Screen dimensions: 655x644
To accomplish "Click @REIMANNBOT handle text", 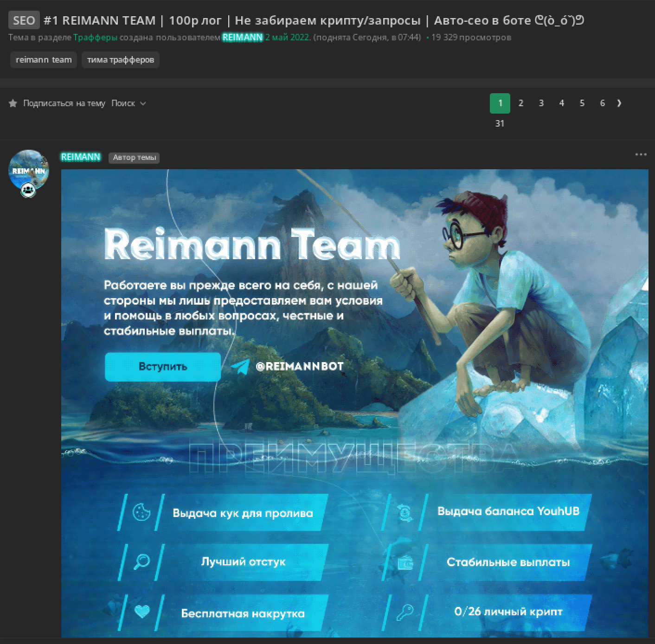I will point(300,366).
